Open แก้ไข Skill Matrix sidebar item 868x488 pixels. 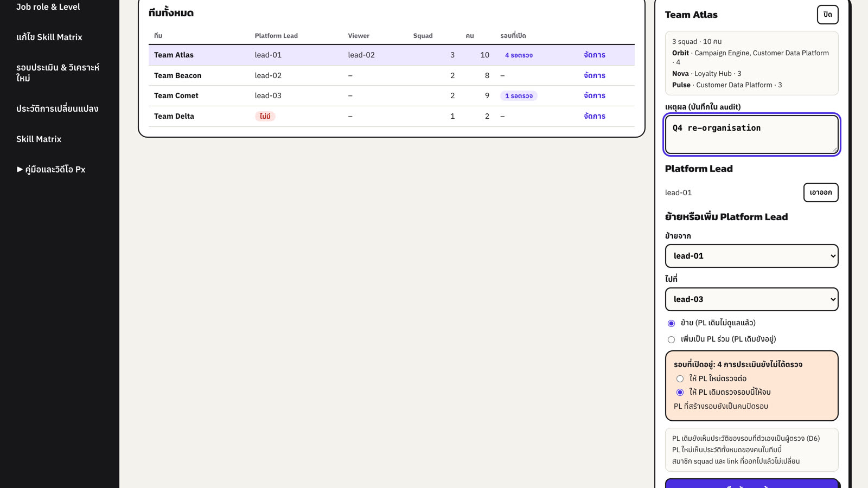coord(49,37)
